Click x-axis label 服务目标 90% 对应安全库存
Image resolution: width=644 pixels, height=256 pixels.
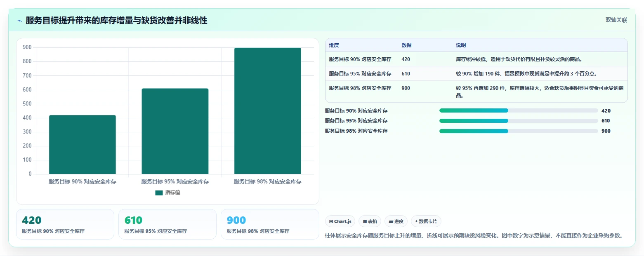(x=83, y=181)
